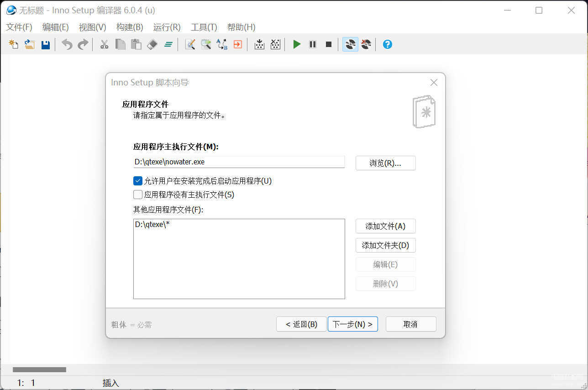The image size is (588, 390).
Task: Click the Replace A-to-B icon
Action: (222, 44)
